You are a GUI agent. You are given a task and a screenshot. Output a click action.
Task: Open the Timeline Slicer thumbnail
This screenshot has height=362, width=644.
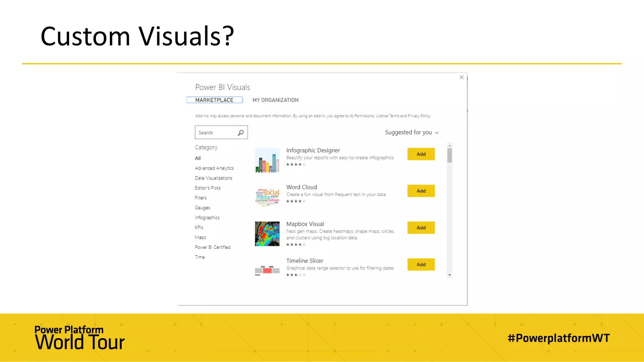267,270
